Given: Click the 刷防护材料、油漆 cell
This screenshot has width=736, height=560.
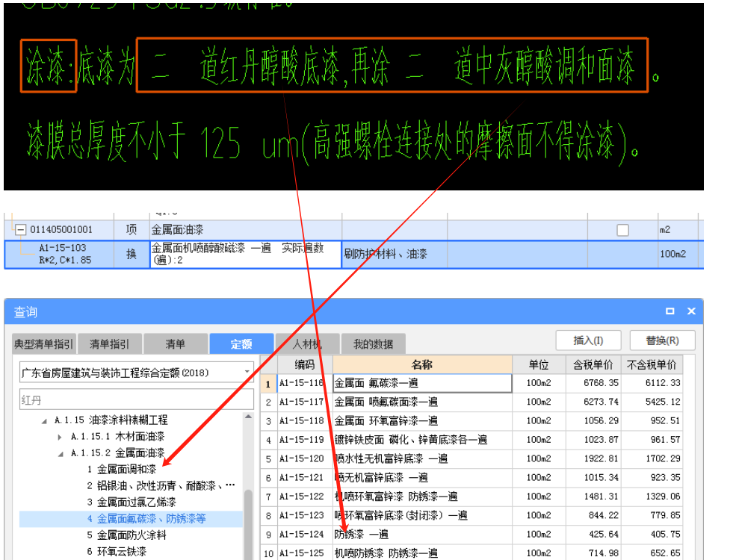Looking at the screenshot, I should pyautogui.click(x=395, y=254).
